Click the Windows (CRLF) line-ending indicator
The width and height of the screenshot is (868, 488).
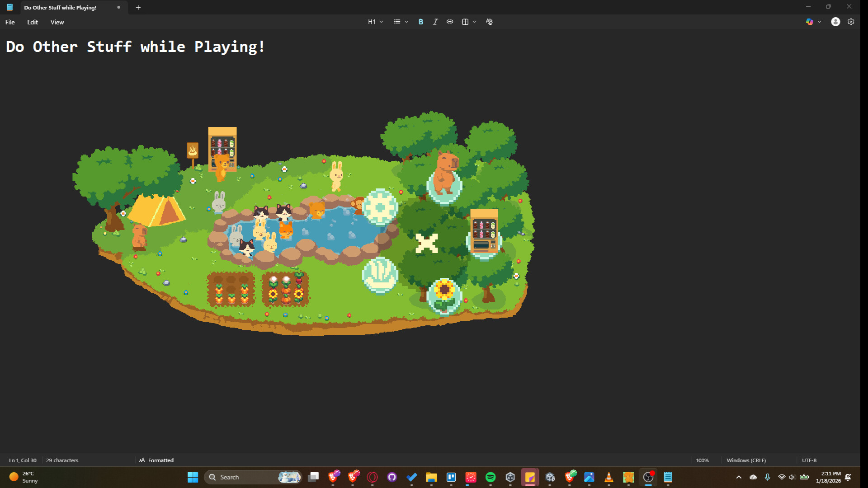point(746,460)
